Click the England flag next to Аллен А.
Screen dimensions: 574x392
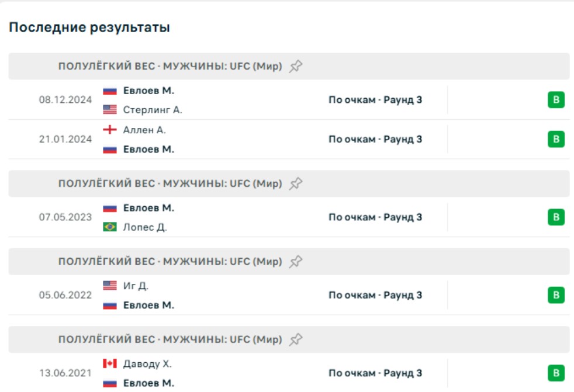pos(110,130)
